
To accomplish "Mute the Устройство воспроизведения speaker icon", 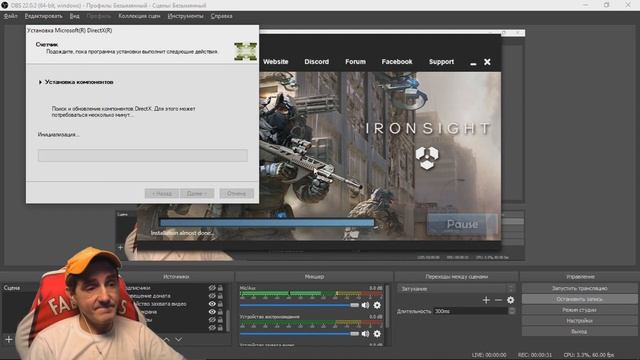I will coord(365,334).
